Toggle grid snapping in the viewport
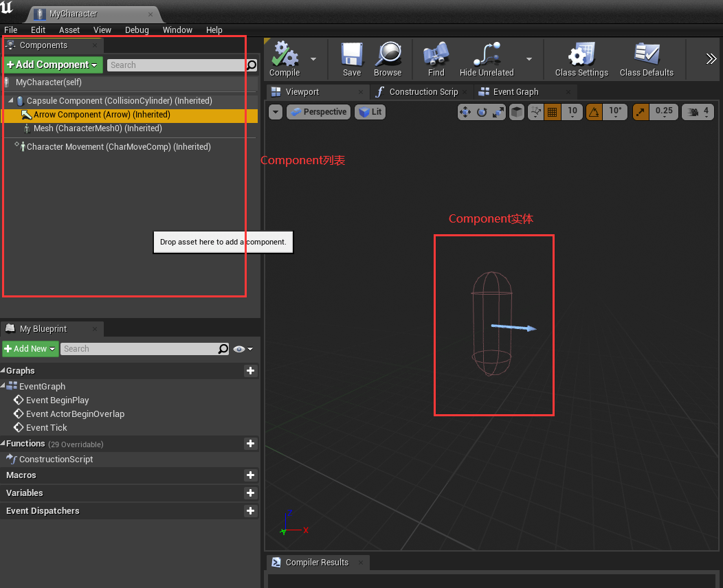Screen dimensions: 723x588 click(x=552, y=112)
